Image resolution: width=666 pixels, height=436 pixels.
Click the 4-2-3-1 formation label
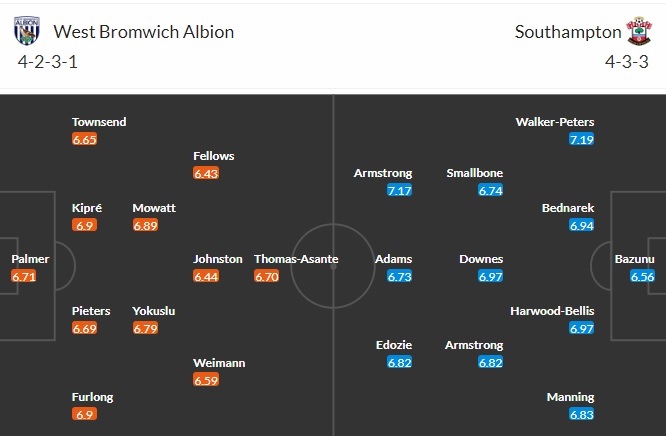pos(48,62)
